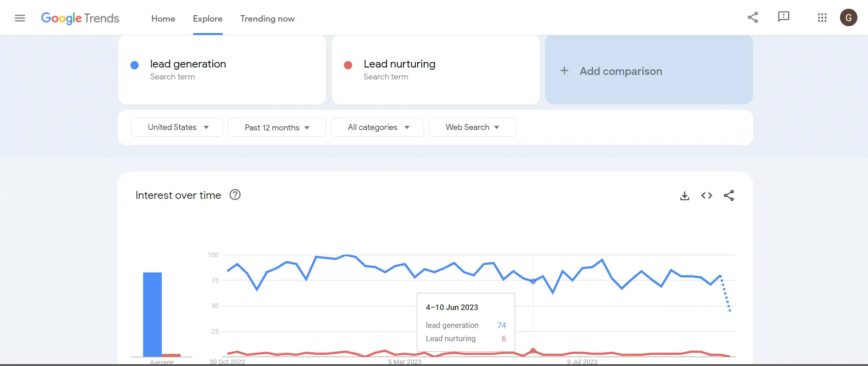Click the Google Trends logo
Screen dimensions: 868x366
point(80,18)
